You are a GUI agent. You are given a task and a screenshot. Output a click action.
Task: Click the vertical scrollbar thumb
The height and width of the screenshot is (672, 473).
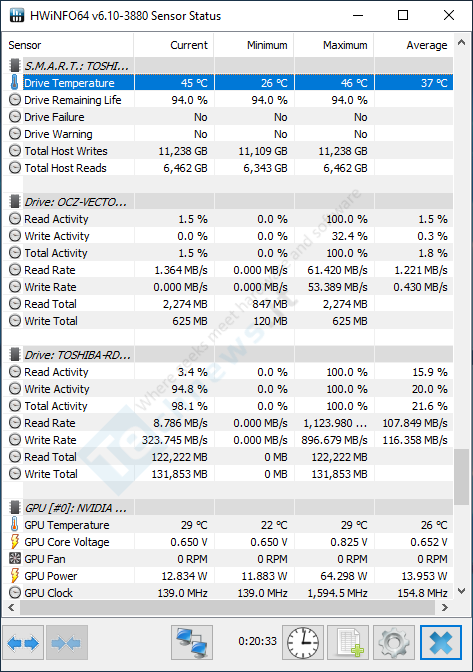[461, 477]
